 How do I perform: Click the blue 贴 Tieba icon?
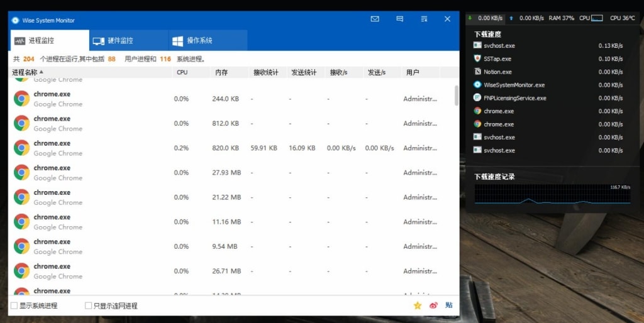point(449,305)
